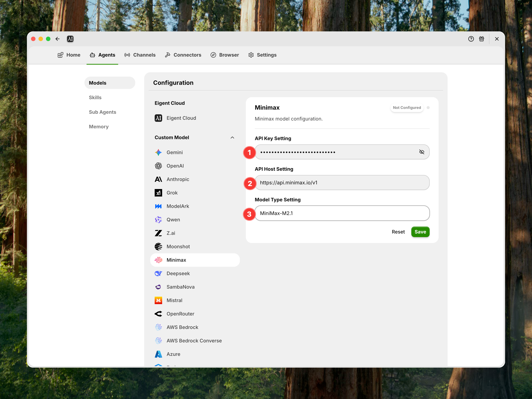
Task: Click the green macOS zoom button
Action: pos(48,39)
